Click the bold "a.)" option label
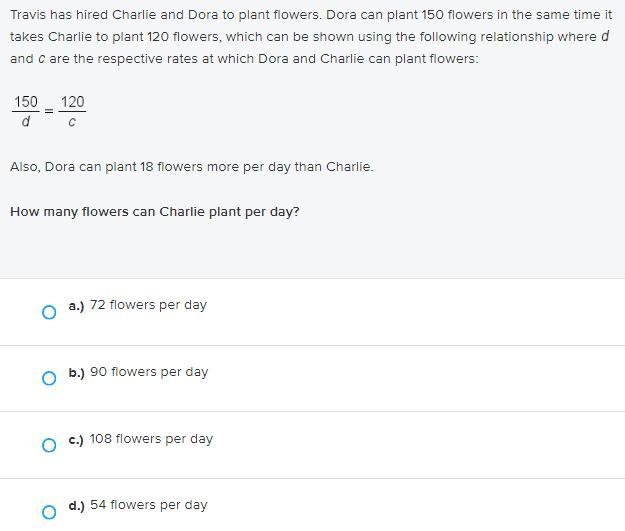The image size is (625, 531). [77, 306]
